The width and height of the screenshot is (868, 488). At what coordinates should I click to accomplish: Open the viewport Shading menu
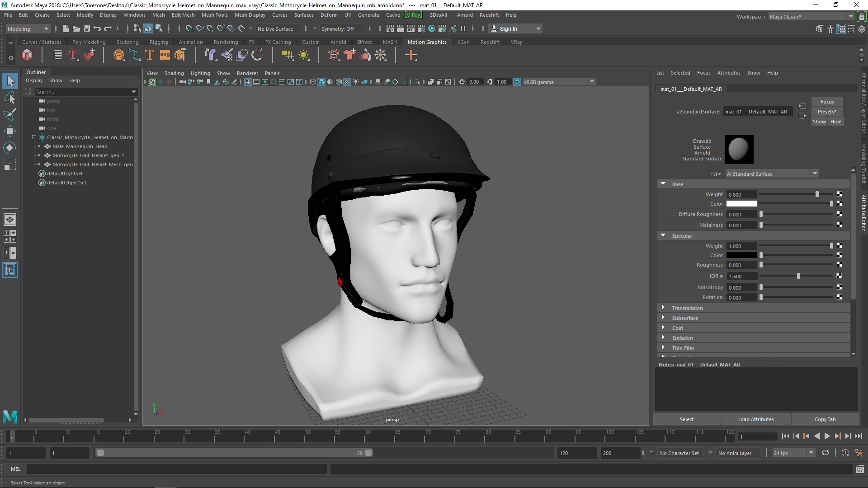click(x=174, y=73)
